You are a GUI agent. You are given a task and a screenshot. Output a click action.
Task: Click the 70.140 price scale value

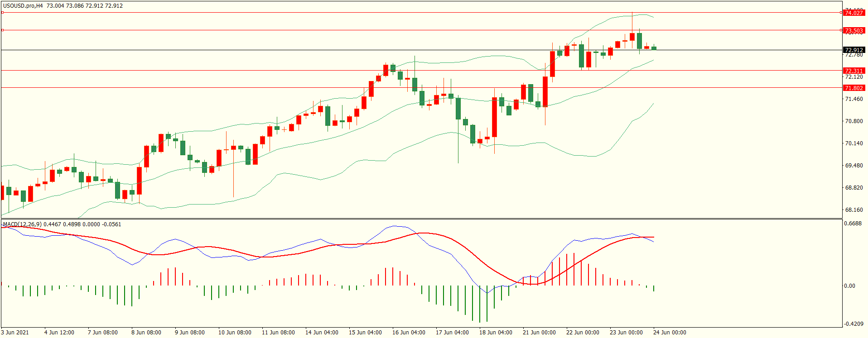854,143
